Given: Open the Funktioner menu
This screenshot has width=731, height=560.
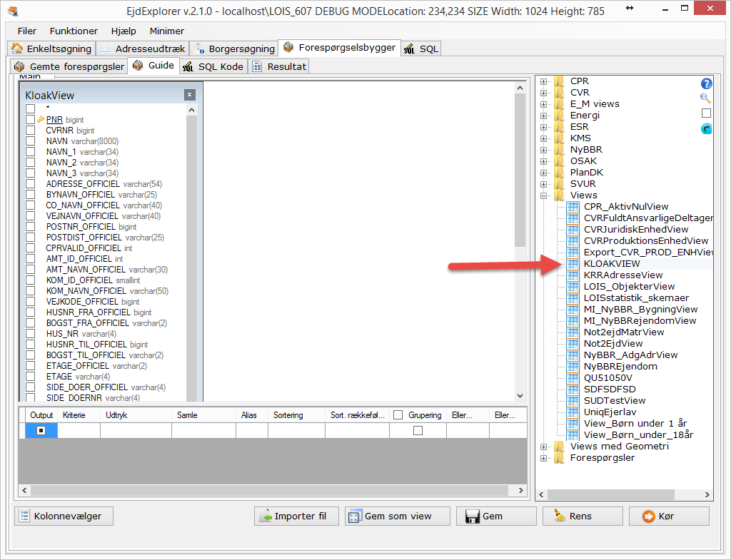Looking at the screenshot, I should 74,31.
